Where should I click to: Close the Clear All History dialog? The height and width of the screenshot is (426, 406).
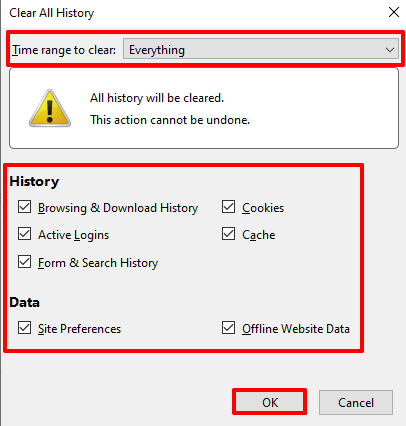coord(394,12)
